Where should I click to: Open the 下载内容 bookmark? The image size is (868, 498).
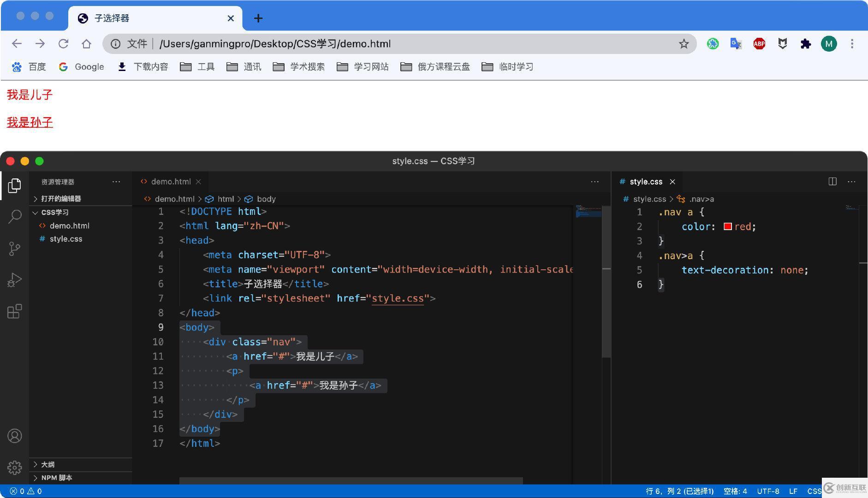click(143, 67)
